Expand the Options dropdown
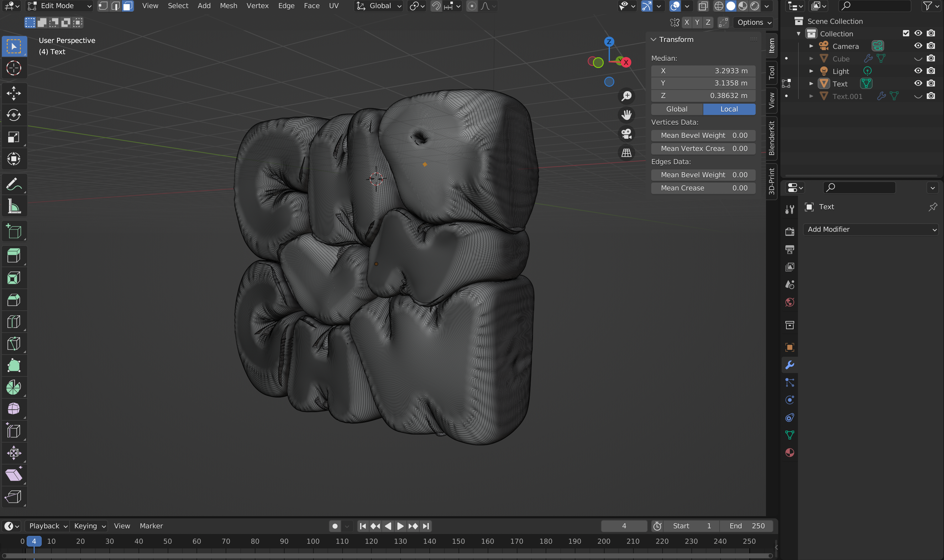Image resolution: width=944 pixels, height=560 pixels. [x=754, y=22]
